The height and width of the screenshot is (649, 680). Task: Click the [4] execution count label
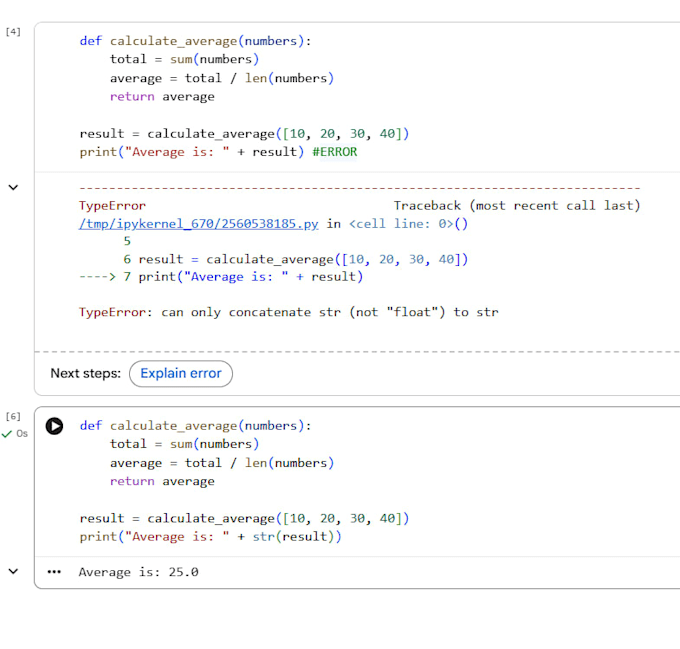tap(13, 32)
